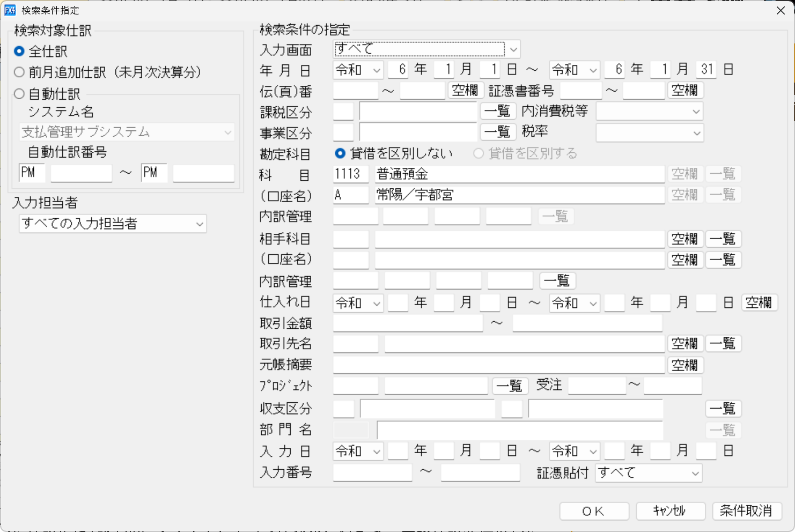Click 空欄 next to 元帳摘要
This screenshot has height=532, width=795.
(x=685, y=365)
